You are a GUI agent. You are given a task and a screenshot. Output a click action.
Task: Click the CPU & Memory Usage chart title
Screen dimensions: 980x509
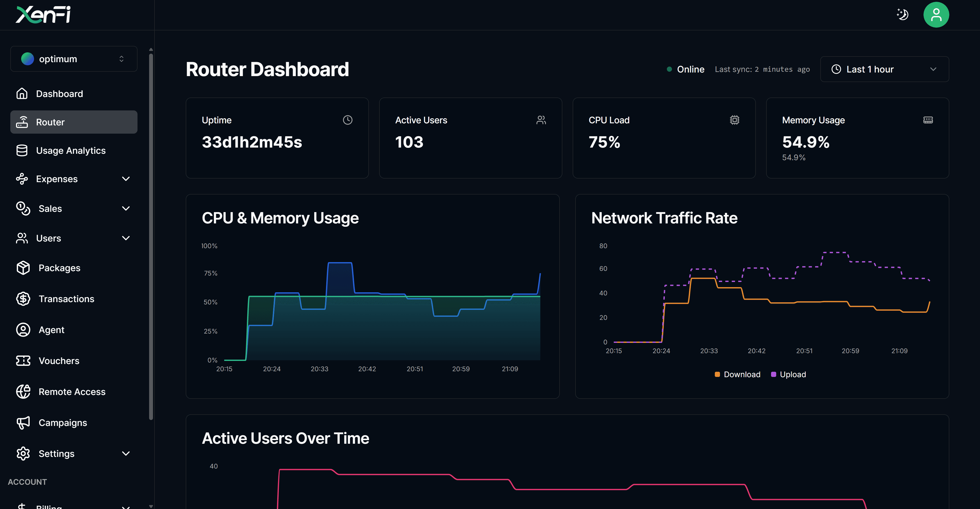pyautogui.click(x=280, y=218)
